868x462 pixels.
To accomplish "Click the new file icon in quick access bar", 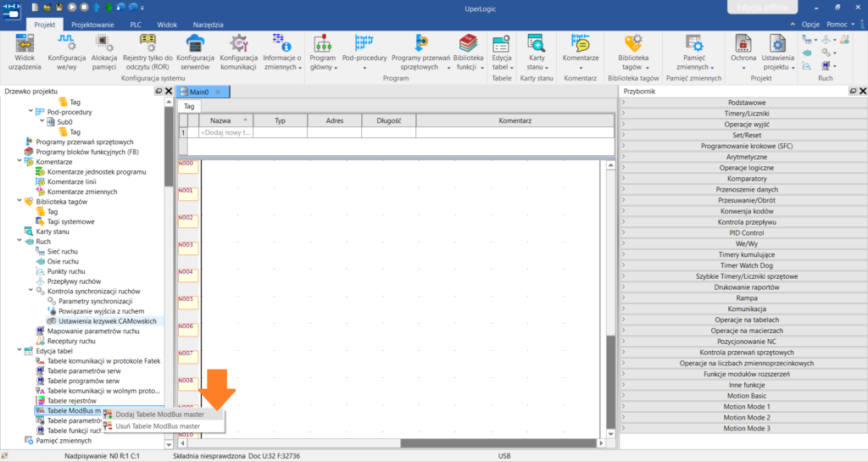I will pos(36,7).
